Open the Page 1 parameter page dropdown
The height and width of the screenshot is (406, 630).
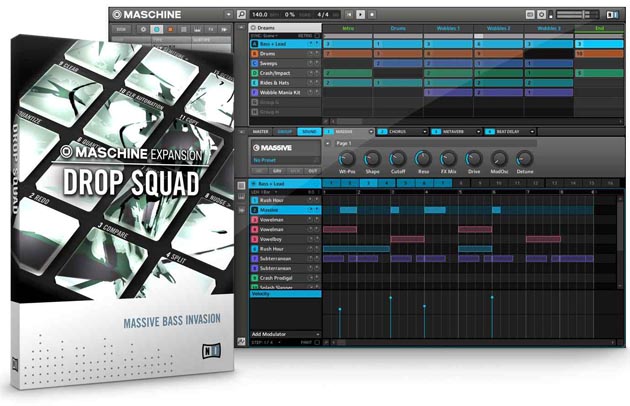pos(328,143)
